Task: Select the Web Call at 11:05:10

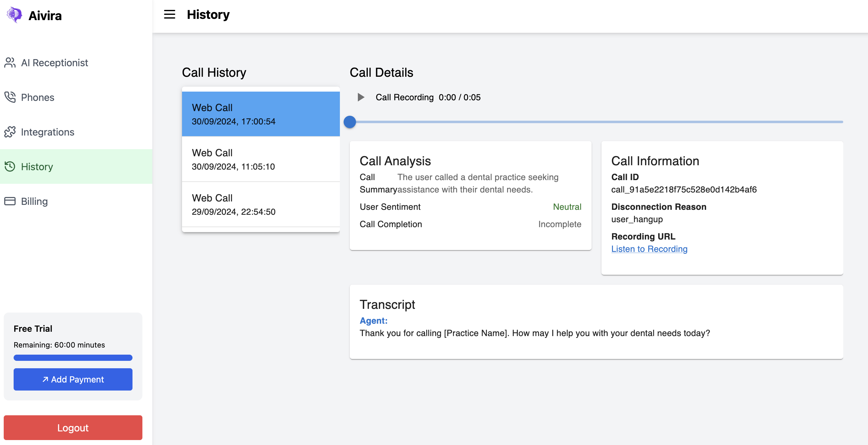Action: (x=260, y=159)
